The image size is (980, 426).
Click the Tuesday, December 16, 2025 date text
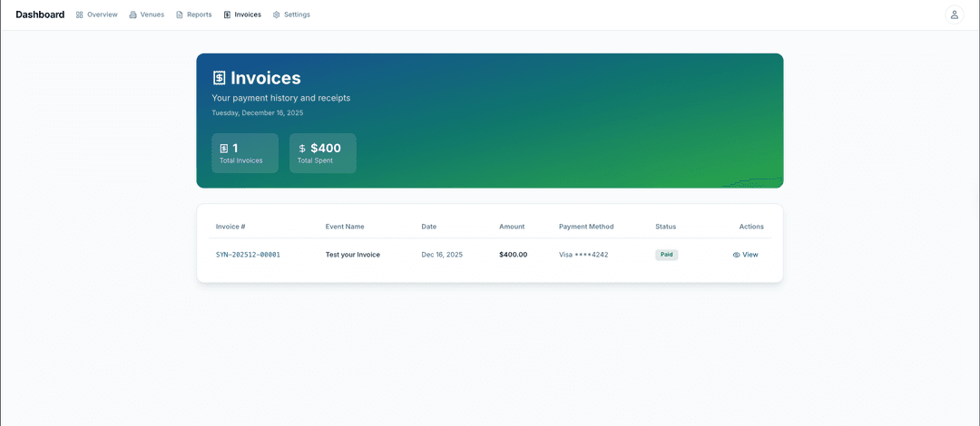[258, 113]
